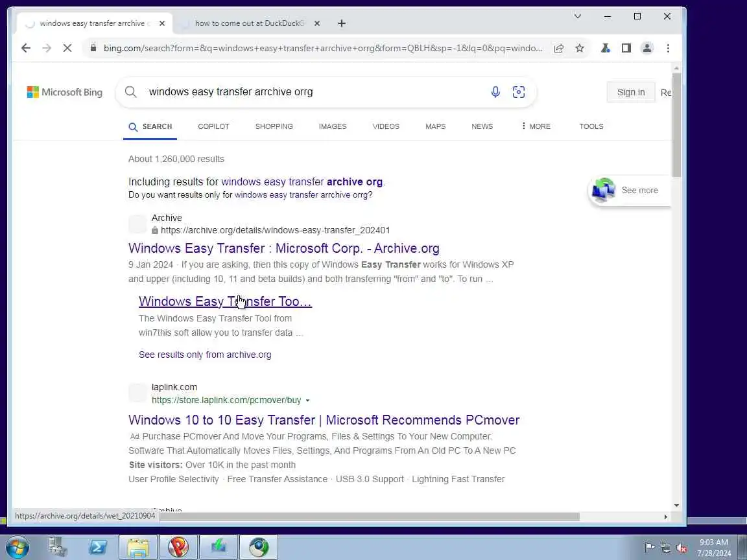Image resolution: width=747 pixels, height=560 pixels.
Task: Switch to the SHOPPING tab
Action: point(274,126)
